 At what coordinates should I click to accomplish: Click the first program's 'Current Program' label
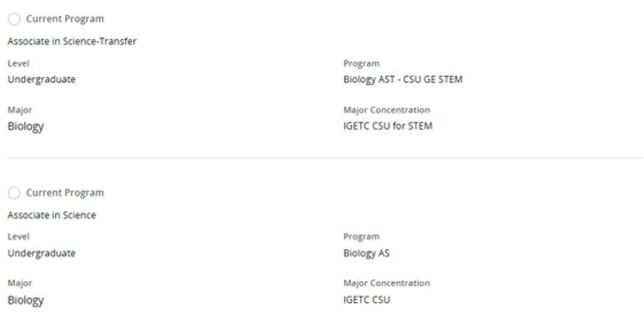pos(65,18)
